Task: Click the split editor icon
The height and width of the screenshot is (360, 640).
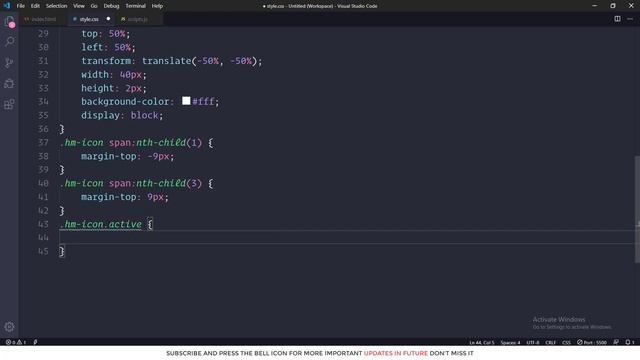Action: pyautogui.click(x=617, y=19)
